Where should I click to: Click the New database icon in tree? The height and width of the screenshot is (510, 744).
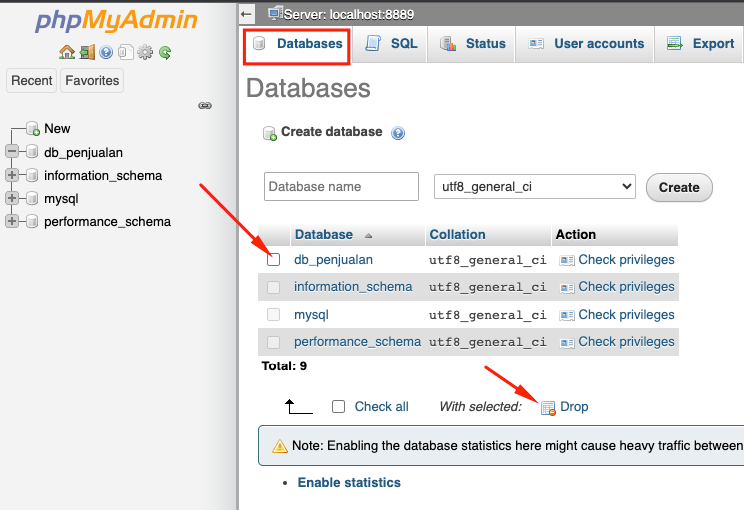33,129
